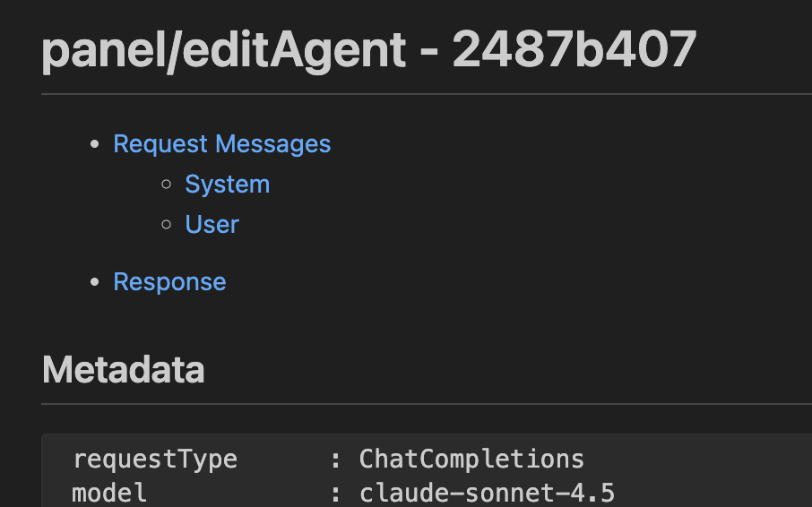Viewport: 812px width, 507px height.
Task: Click the Metadata section heading
Action: [x=124, y=370]
